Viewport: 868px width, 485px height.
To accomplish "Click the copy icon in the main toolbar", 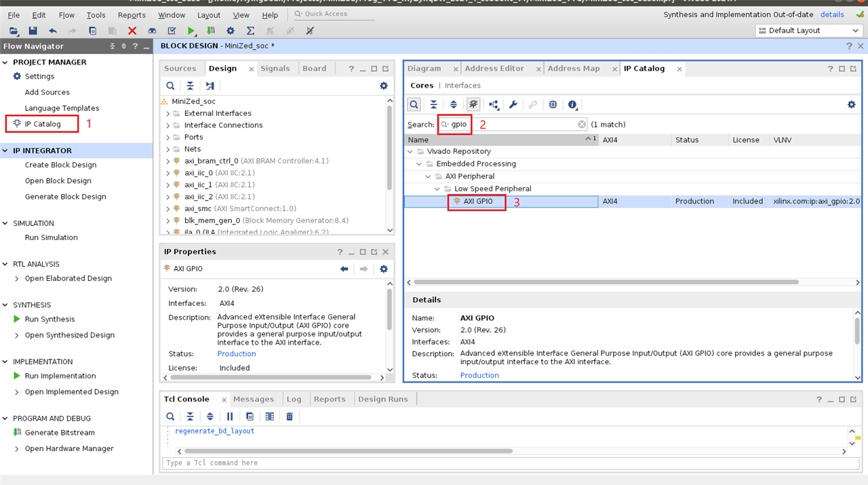I will pos(93,31).
